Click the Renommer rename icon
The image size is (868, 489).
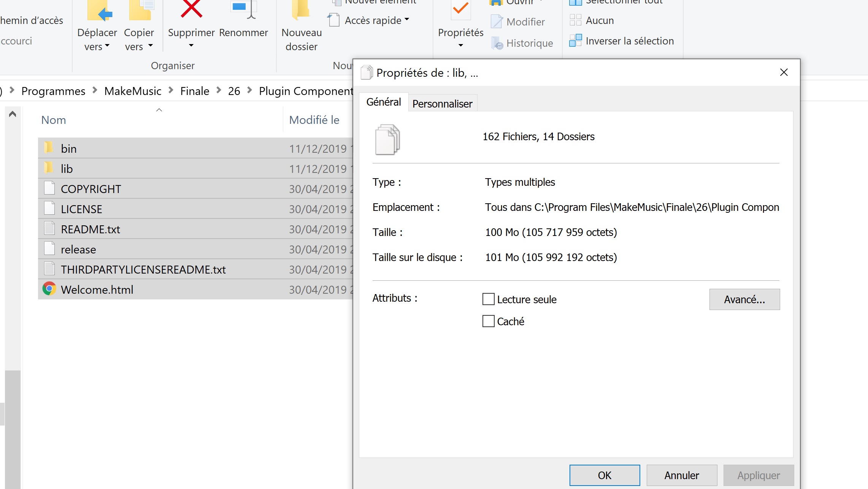[243, 9]
